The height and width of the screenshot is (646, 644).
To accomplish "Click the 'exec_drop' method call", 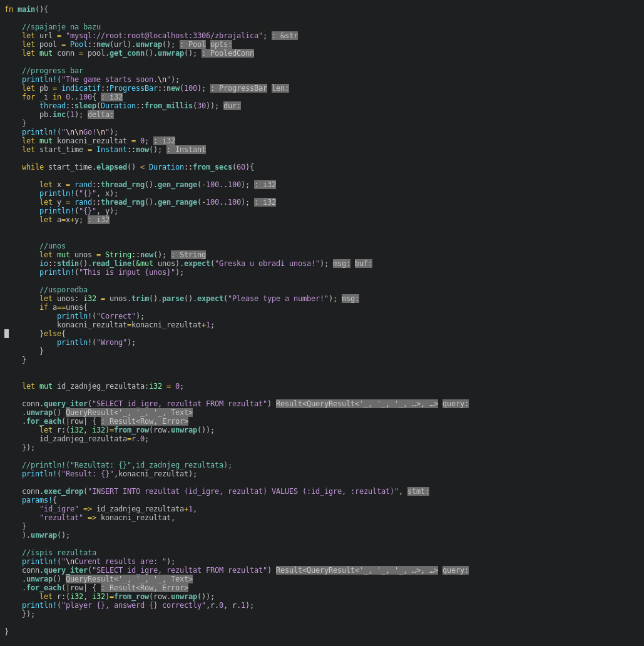I will pos(63,491).
